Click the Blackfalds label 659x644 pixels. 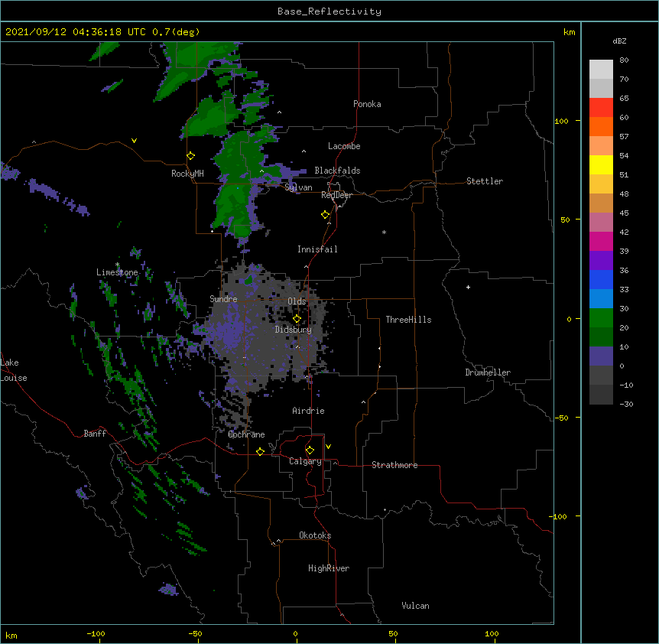pyautogui.click(x=337, y=171)
